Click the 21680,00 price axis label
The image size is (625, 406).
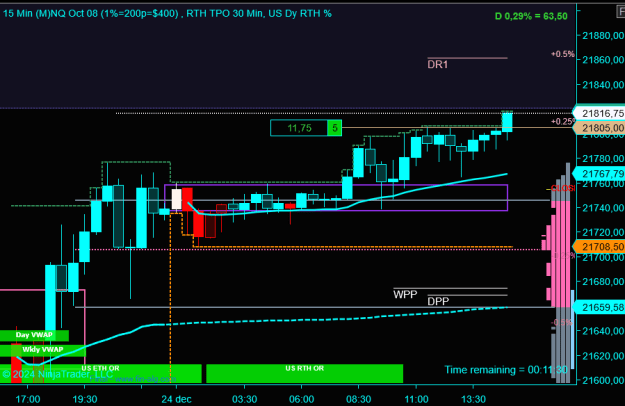tap(603, 282)
